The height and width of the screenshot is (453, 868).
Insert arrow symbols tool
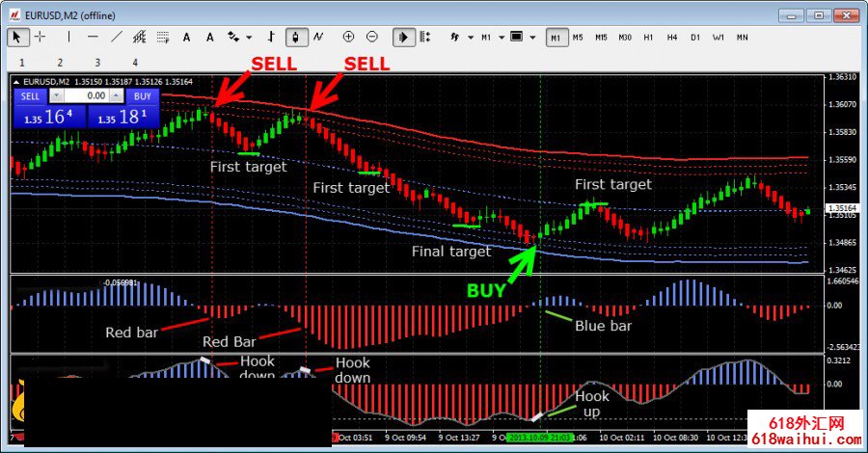pos(233,37)
